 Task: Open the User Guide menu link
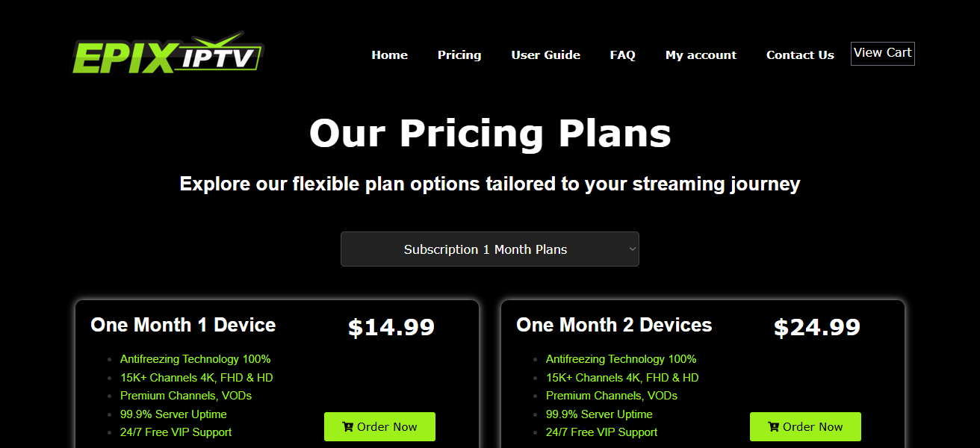(545, 55)
